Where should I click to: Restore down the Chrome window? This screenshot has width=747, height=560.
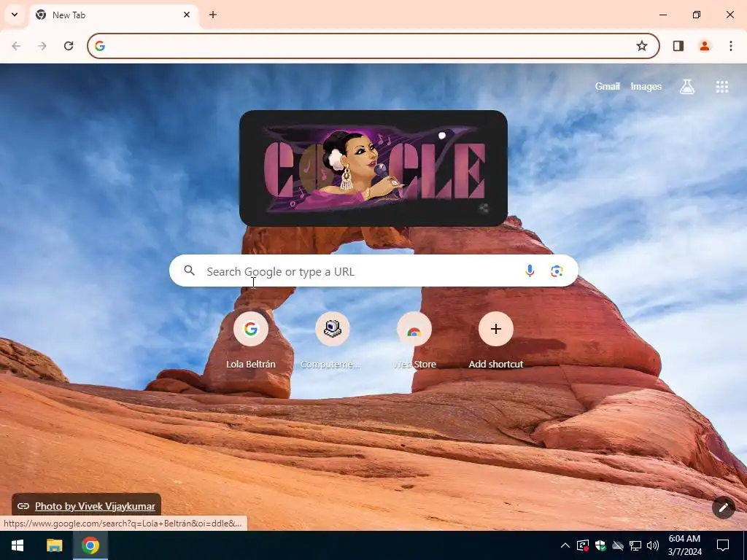(697, 15)
